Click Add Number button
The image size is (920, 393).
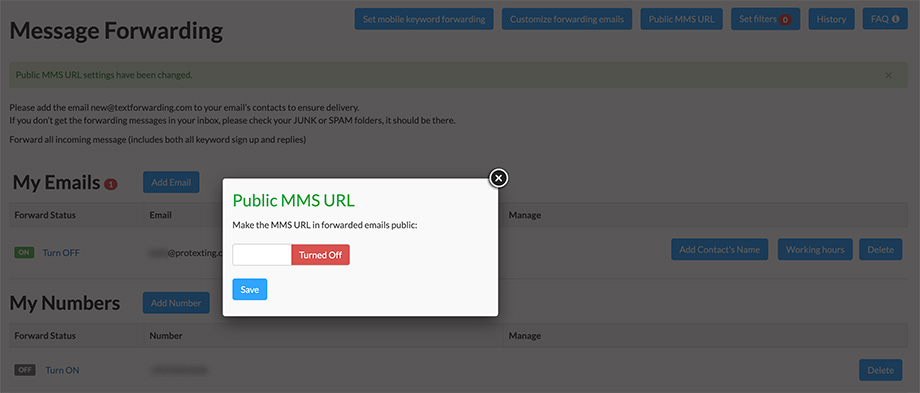pos(176,303)
